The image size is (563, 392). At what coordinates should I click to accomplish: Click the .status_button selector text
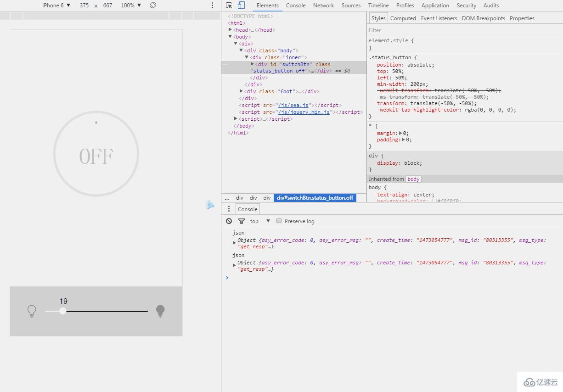click(391, 57)
